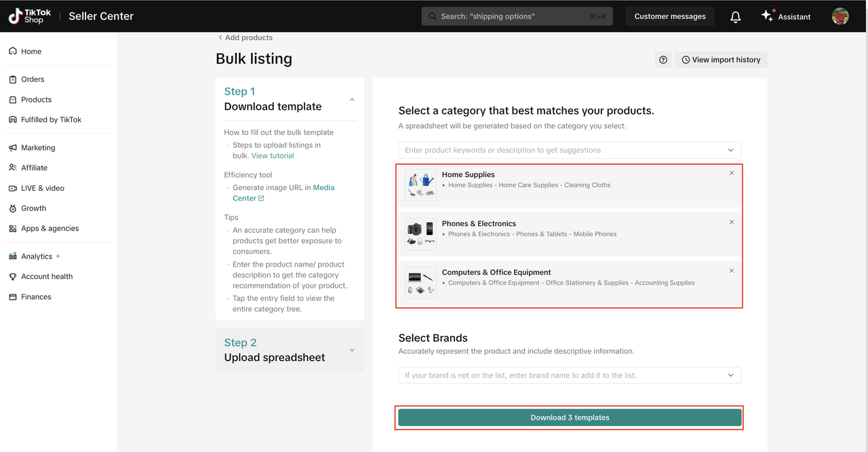Remove the Home Supplies category
The height and width of the screenshot is (452, 868).
click(732, 173)
